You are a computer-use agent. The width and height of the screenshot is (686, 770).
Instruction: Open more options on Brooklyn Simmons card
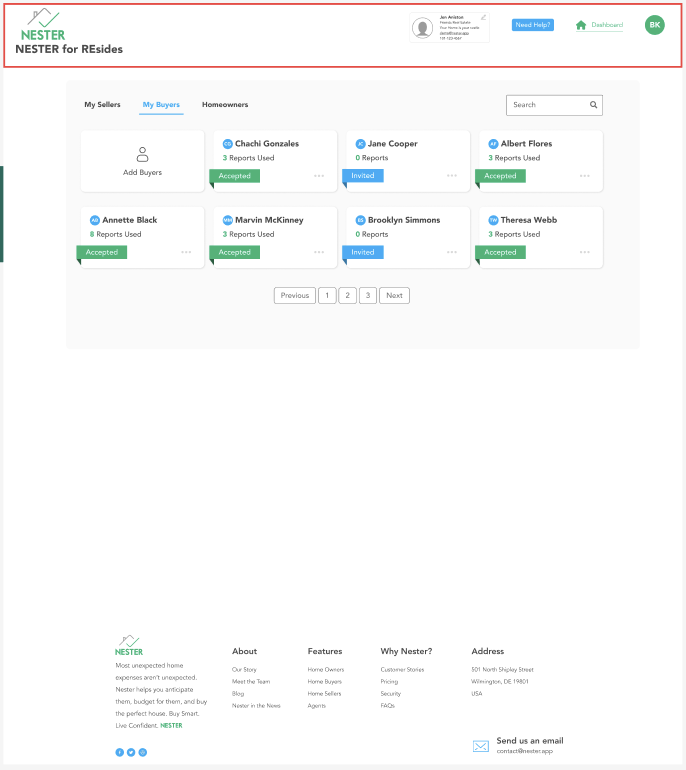(x=452, y=252)
